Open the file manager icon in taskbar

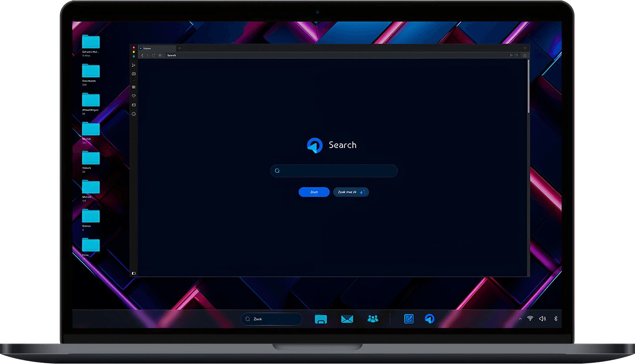coord(321,319)
